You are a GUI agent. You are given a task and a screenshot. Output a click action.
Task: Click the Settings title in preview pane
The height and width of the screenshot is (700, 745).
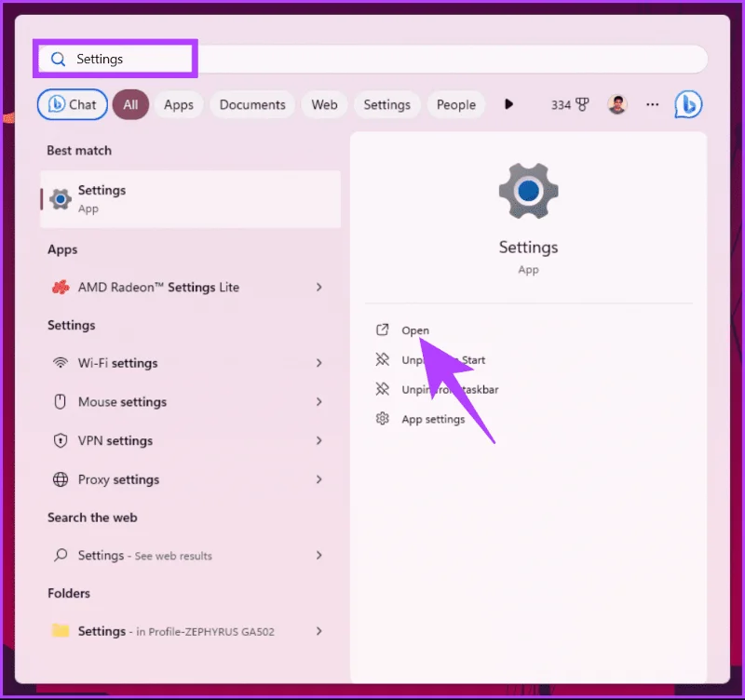pos(528,248)
